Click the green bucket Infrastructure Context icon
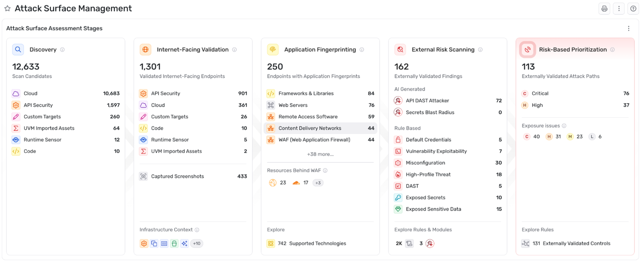644x263 pixels. coord(174,244)
